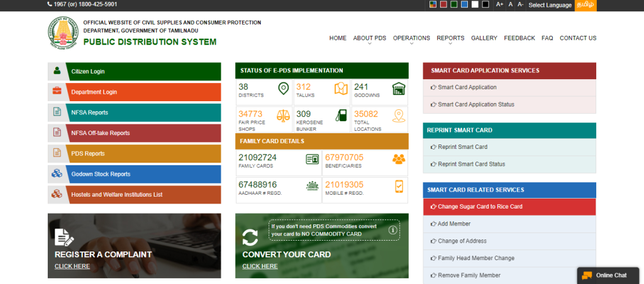The width and height of the screenshot is (644, 284).
Task: Click the Department Login briefcase icon
Action: [57, 90]
